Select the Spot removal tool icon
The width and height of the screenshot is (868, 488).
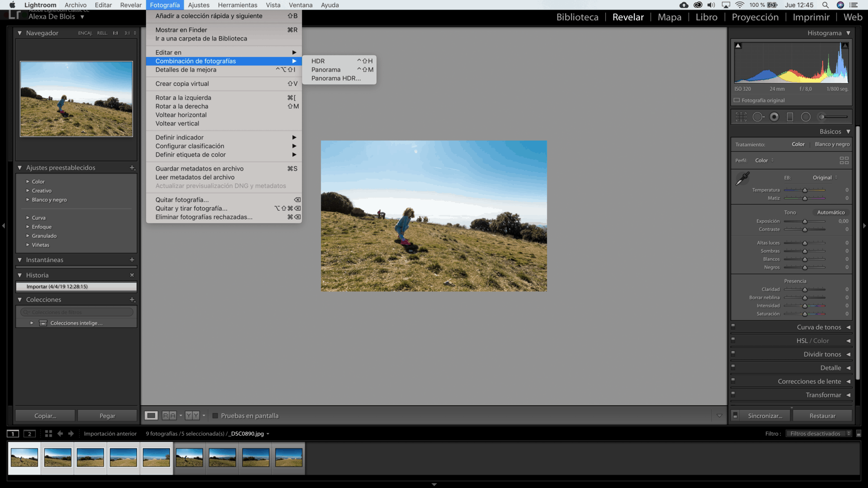758,117
